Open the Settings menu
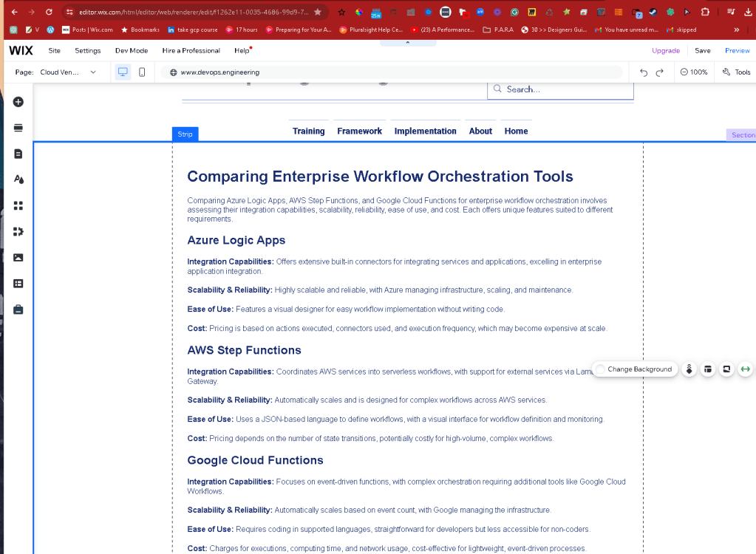The height and width of the screenshot is (554, 756). click(x=88, y=50)
